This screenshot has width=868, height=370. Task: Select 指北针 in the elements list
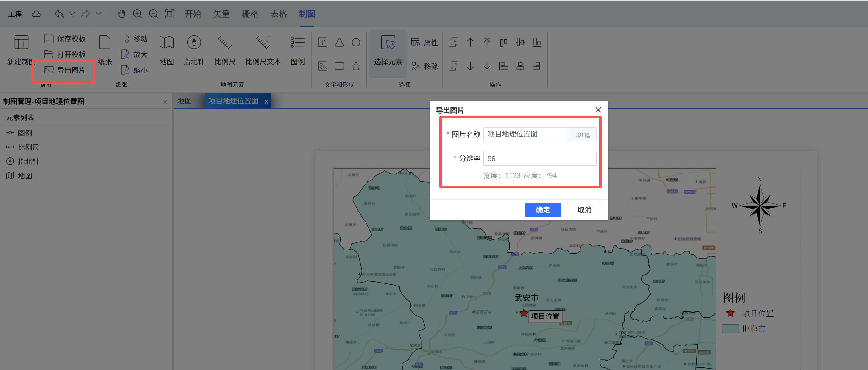[28, 162]
